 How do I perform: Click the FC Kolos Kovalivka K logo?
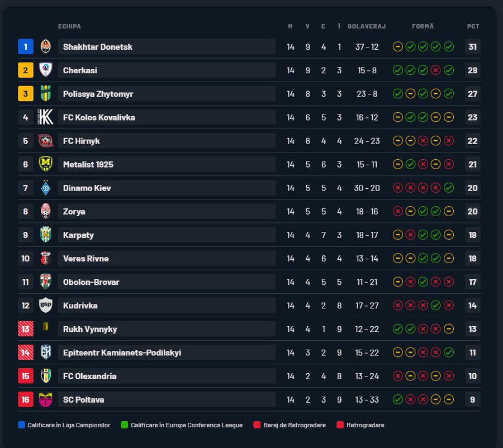(x=45, y=117)
